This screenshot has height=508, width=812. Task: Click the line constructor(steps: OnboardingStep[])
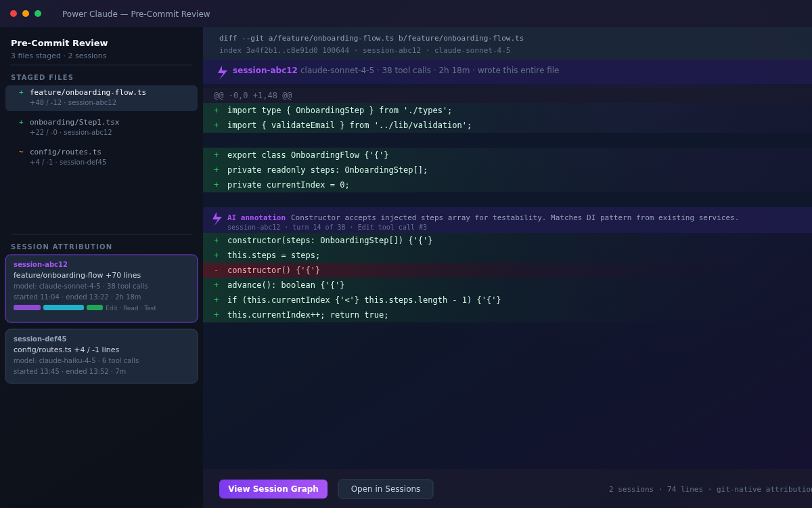(507, 240)
